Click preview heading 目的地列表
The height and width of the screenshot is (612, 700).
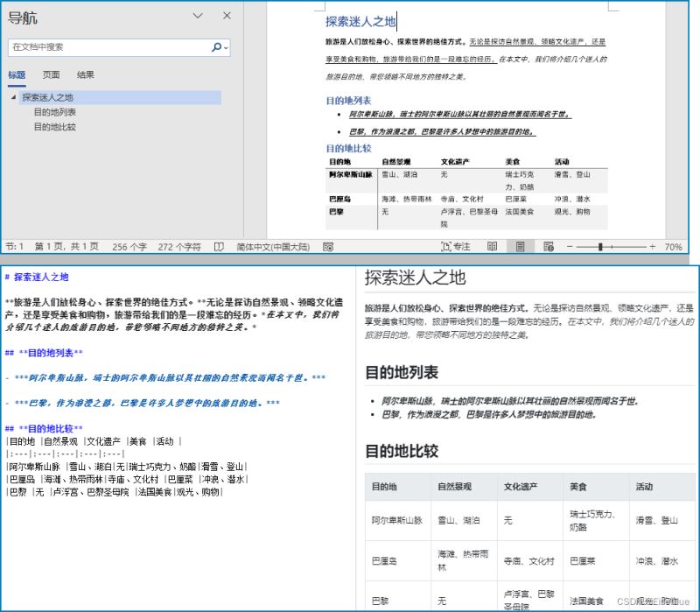[402, 372]
